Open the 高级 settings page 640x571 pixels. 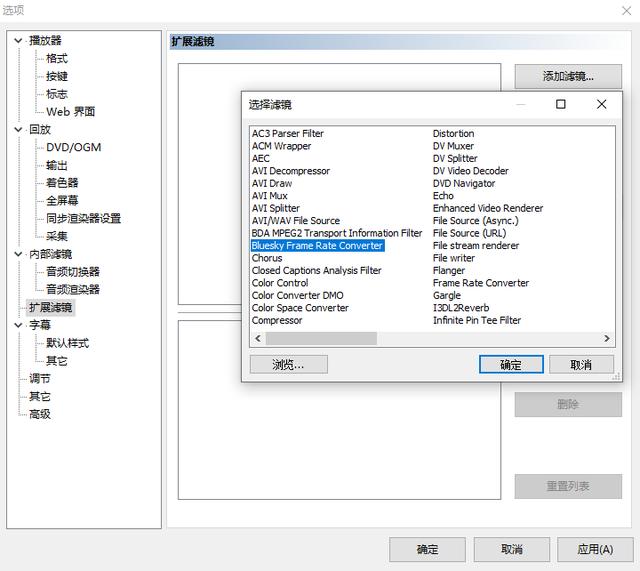(x=40, y=414)
